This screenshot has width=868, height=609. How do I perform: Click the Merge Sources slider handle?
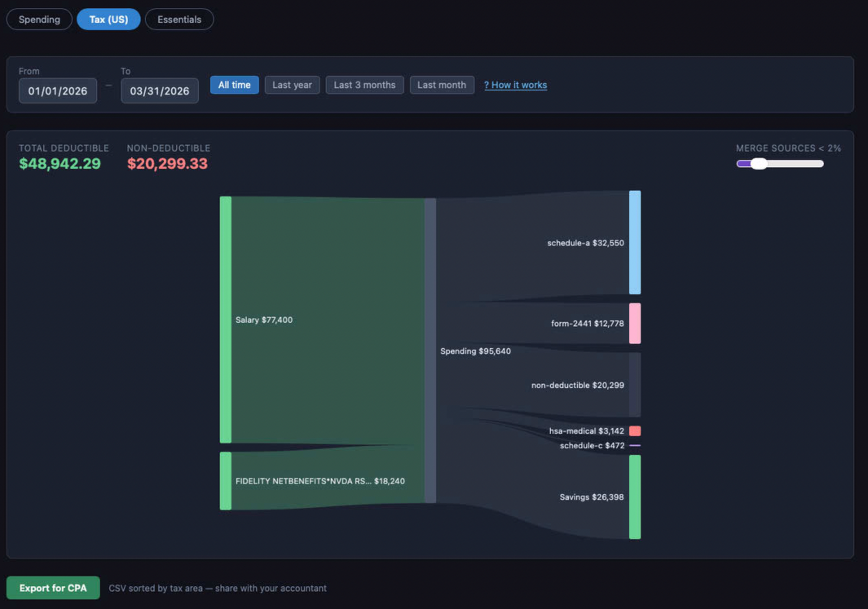click(x=759, y=163)
